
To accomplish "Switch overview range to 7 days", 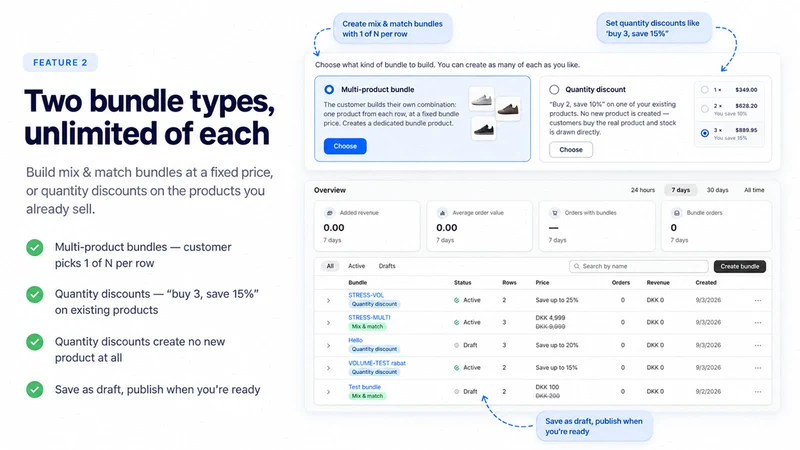I will (x=681, y=190).
